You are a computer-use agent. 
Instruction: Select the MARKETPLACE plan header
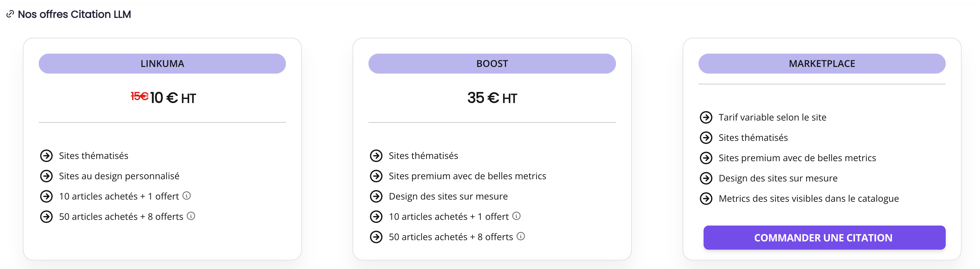coord(822,63)
